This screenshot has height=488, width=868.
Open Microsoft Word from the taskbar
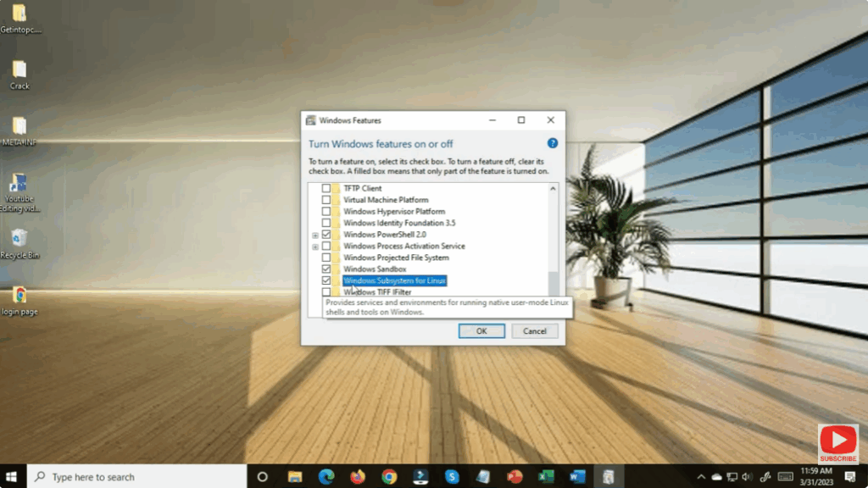point(577,475)
